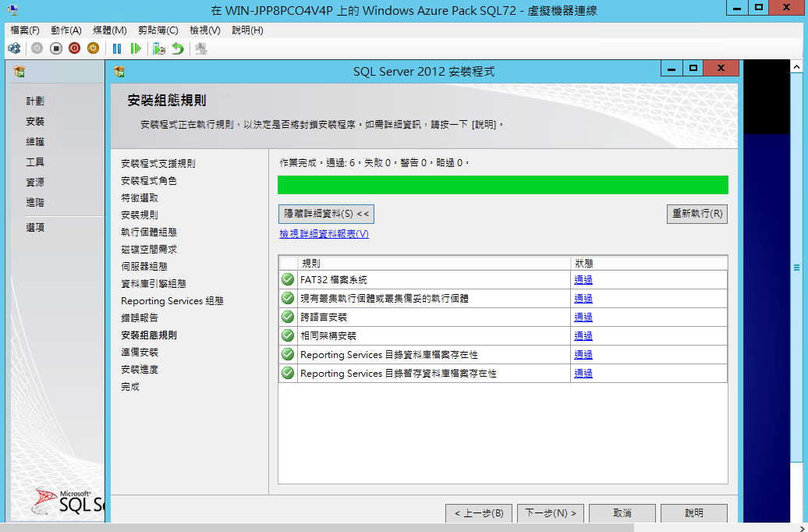Click the 執行個體組態 step
This screenshot has height=532, width=808.
pyautogui.click(x=149, y=232)
